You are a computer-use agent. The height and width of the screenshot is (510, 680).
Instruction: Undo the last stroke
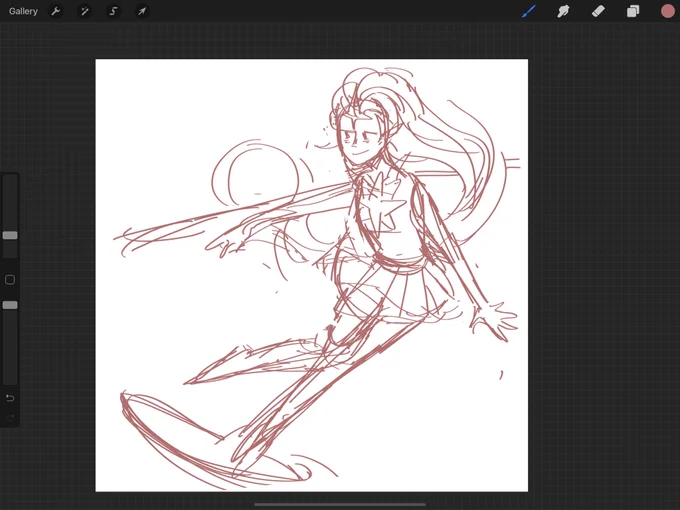[10, 398]
